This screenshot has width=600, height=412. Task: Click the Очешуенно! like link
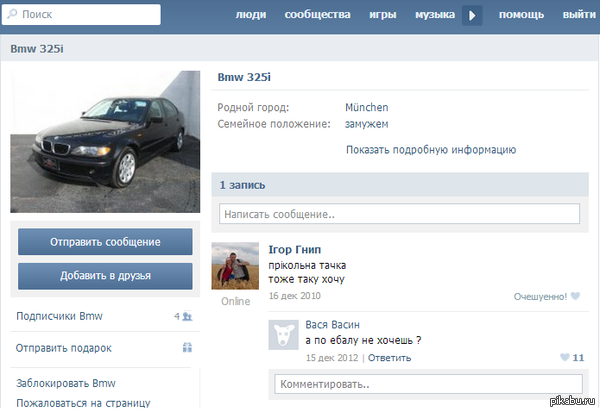click(x=540, y=296)
